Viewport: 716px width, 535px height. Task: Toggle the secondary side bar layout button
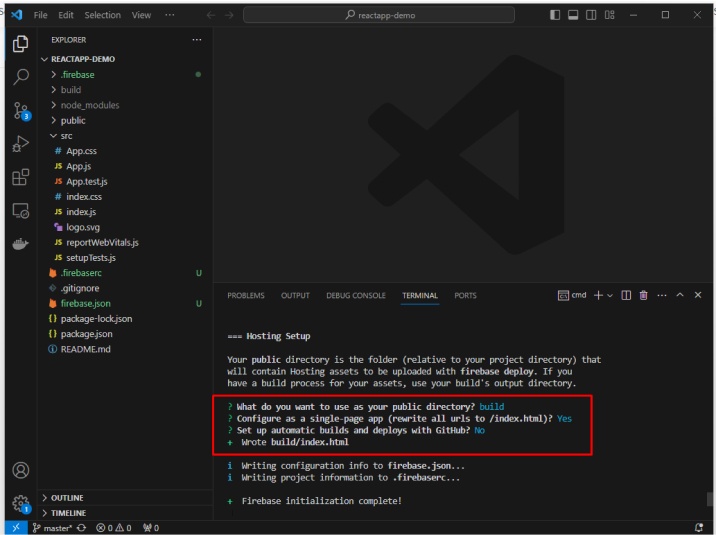592,15
